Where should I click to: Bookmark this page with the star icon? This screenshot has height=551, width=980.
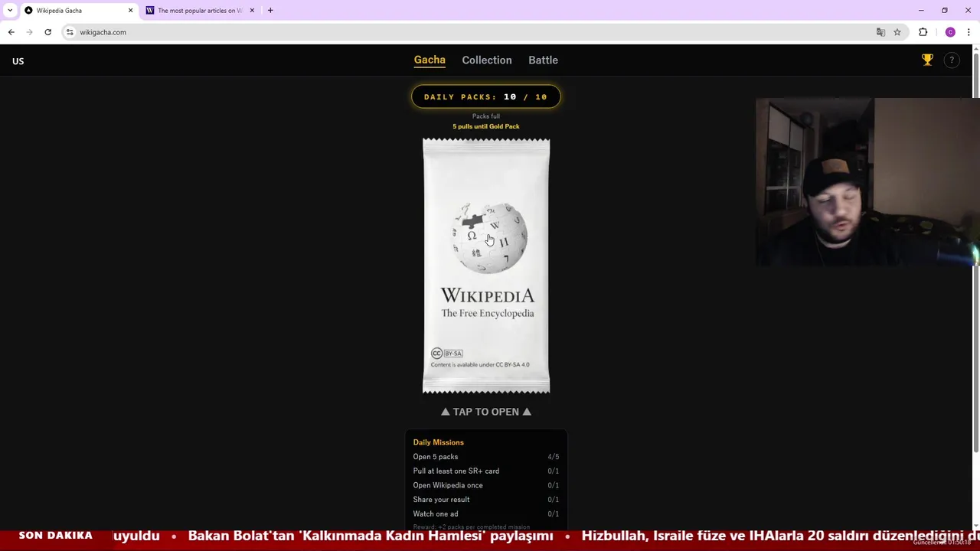pyautogui.click(x=897, y=32)
